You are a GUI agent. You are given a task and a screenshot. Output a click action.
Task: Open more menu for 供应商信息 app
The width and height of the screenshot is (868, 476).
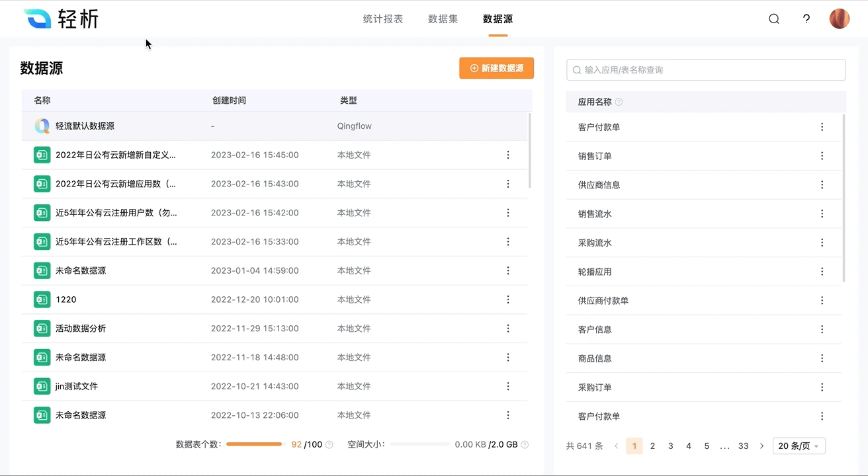822,185
